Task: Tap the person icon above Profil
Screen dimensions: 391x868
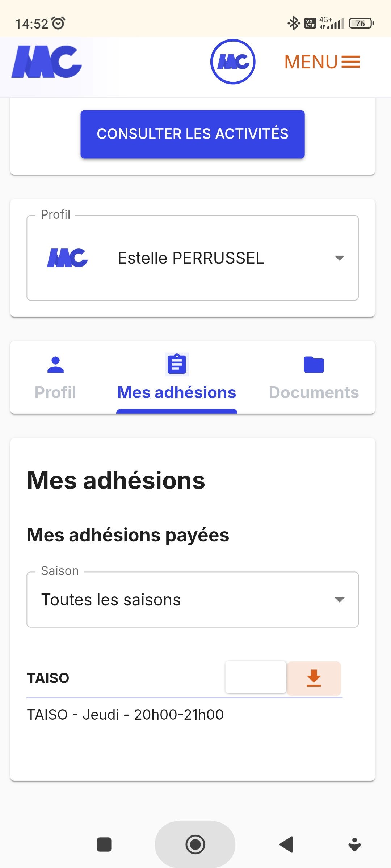Action: coord(55,365)
